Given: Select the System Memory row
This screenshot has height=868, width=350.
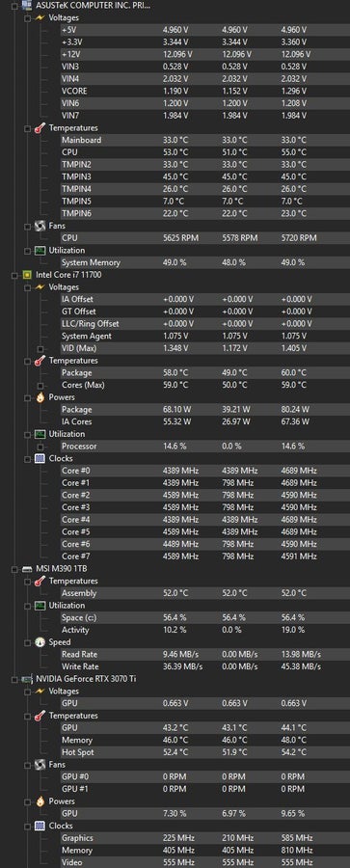Looking at the screenshot, I should pyautogui.click(x=205, y=262).
